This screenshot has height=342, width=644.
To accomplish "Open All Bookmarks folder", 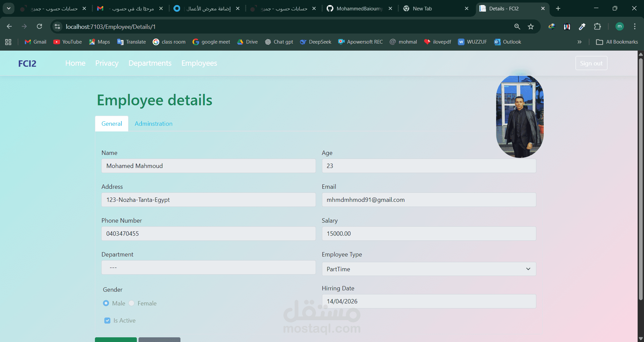I will pyautogui.click(x=617, y=42).
